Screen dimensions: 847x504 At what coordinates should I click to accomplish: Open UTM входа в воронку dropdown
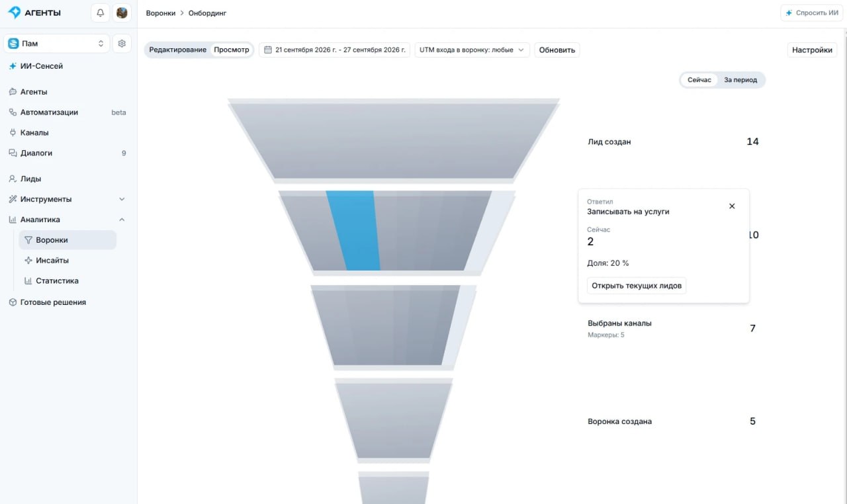472,50
